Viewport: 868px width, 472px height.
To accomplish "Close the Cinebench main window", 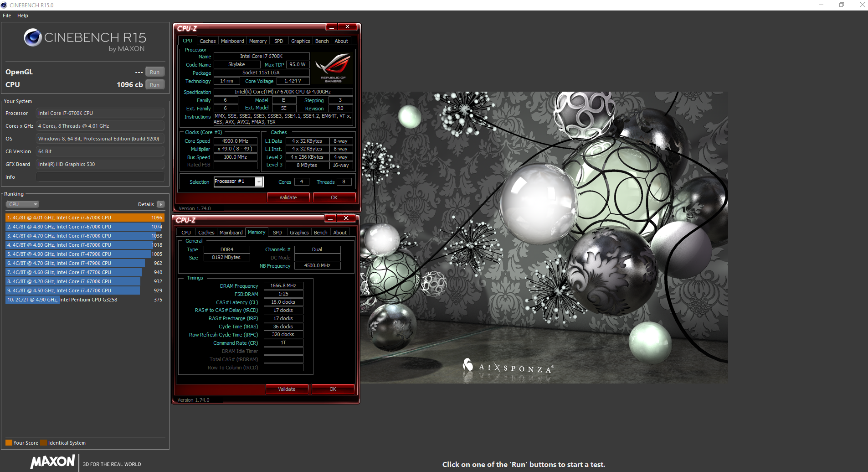I will coord(862,5).
